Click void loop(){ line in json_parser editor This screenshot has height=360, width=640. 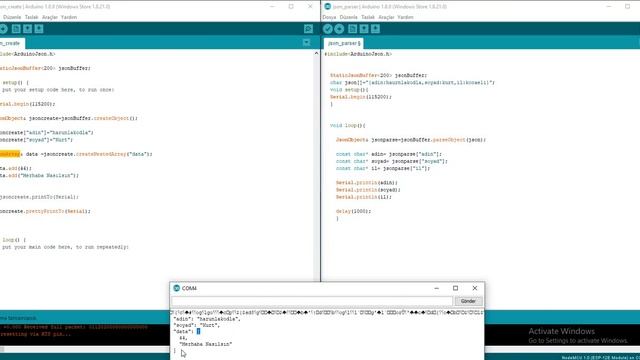point(348,125)
